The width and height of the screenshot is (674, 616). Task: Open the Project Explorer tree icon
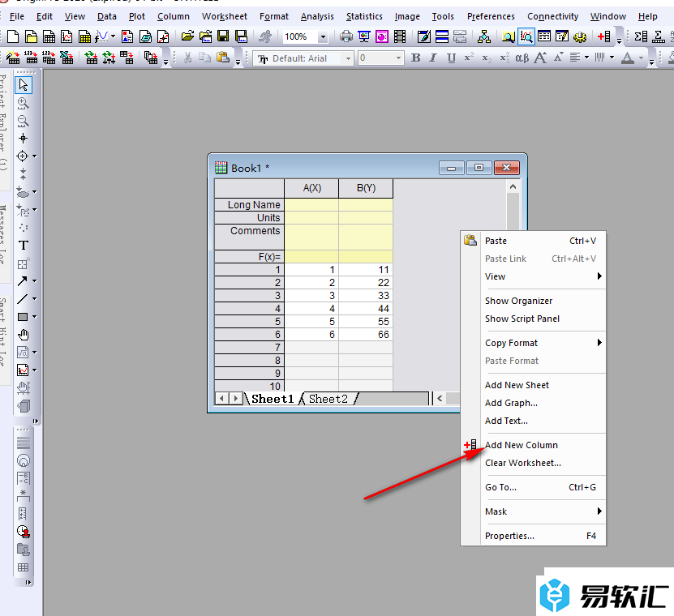click(484, 36)
